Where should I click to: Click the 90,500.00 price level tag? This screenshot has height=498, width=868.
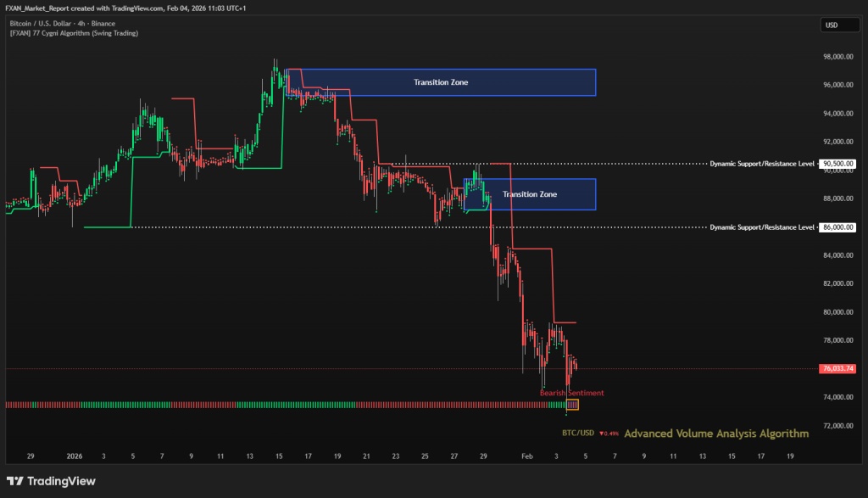tap(837, 164)
